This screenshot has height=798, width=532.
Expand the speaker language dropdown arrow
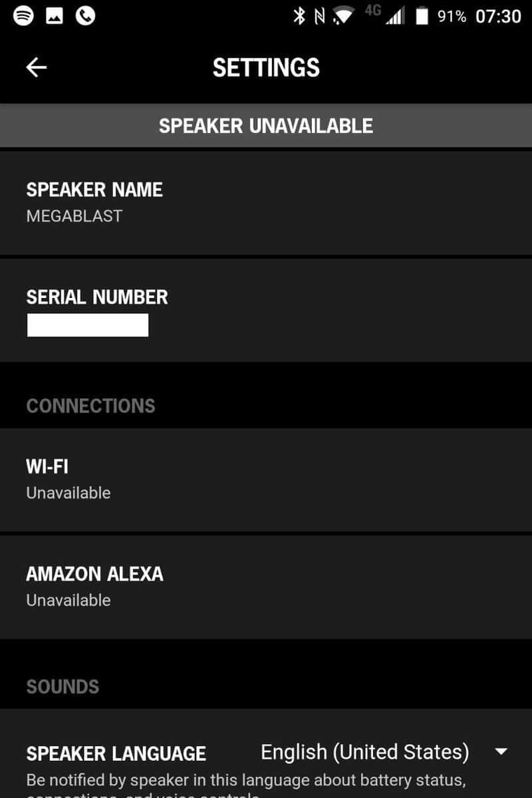tap(501, 752)
